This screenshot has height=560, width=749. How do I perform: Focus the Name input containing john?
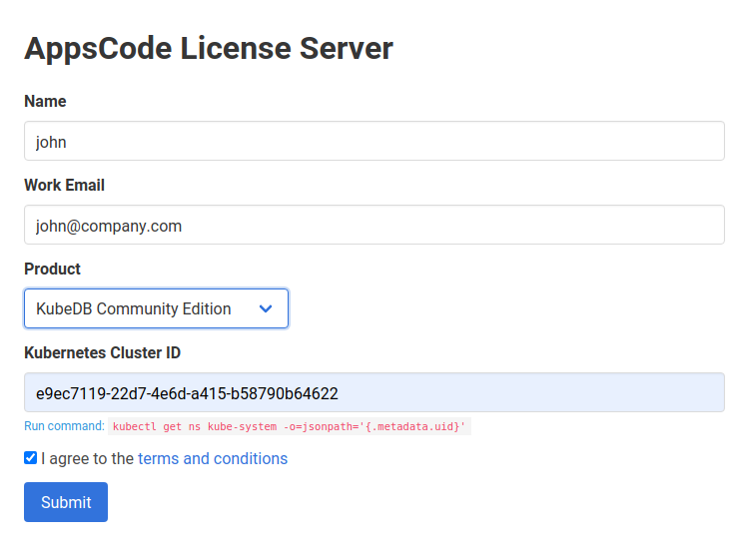(374, 142)
